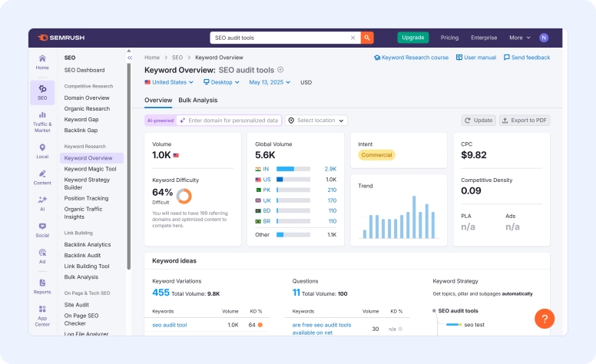Open the Select location dropdown

pyautogui.click(x=316, y=121)
